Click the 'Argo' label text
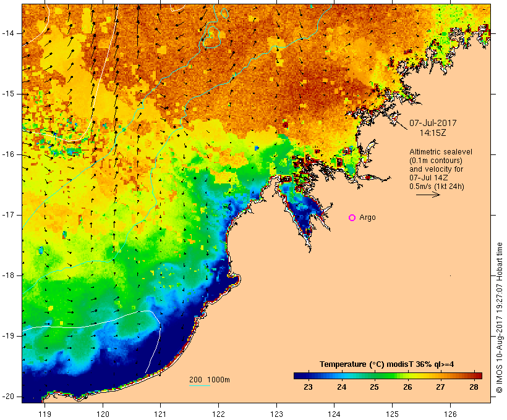507x420 pixels. tap(368, 217)
